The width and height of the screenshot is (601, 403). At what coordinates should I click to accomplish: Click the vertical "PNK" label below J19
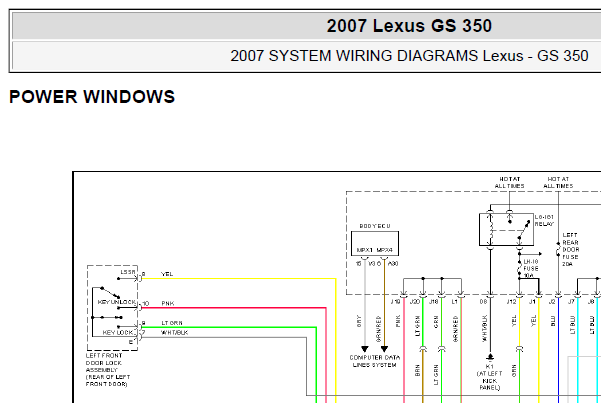pyautogui.click(x=398, y=321)
